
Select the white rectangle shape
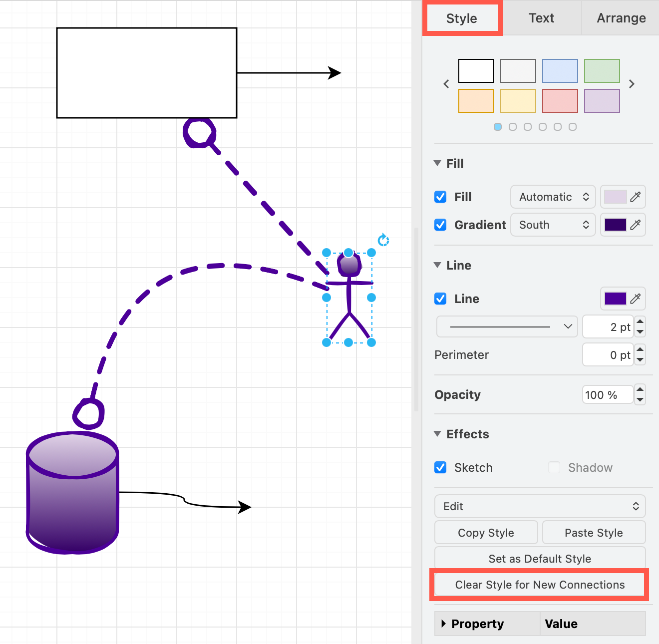point(147,73)
